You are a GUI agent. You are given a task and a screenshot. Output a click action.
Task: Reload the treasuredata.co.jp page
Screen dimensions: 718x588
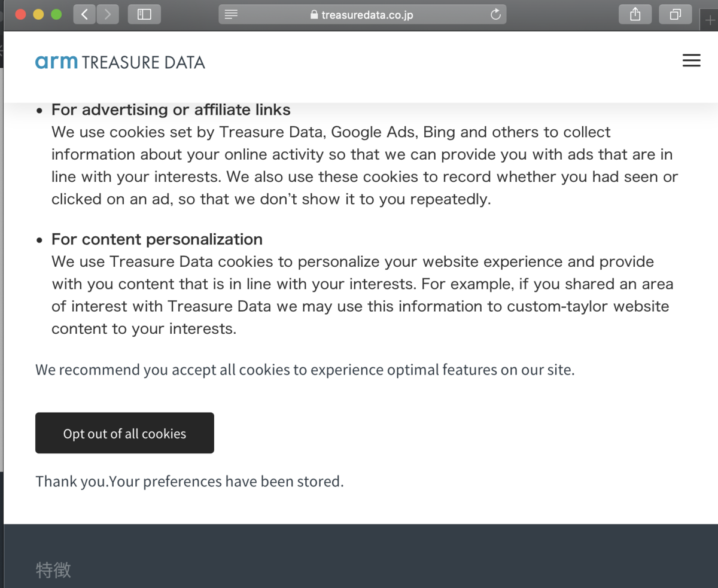coord(495,14)
